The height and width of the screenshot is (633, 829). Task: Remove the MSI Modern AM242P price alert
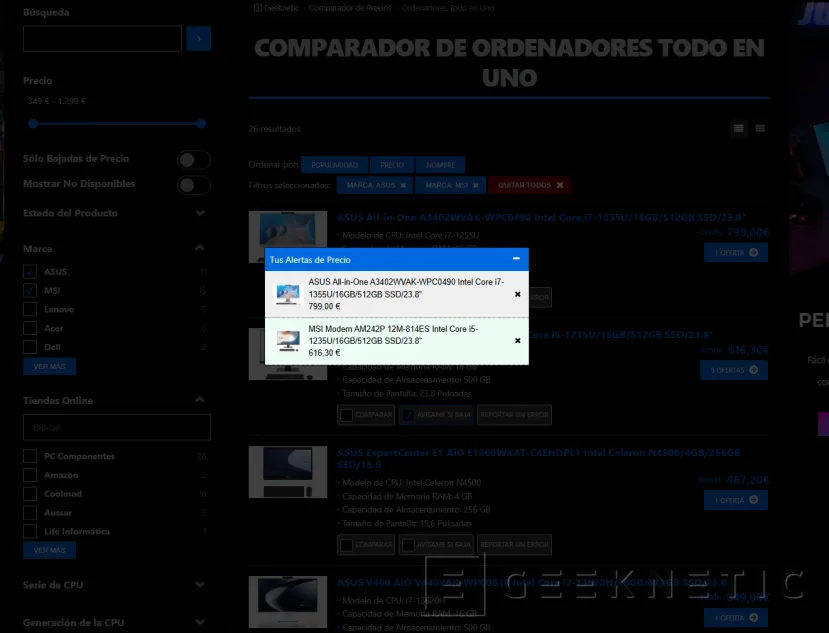click(518, 341)
